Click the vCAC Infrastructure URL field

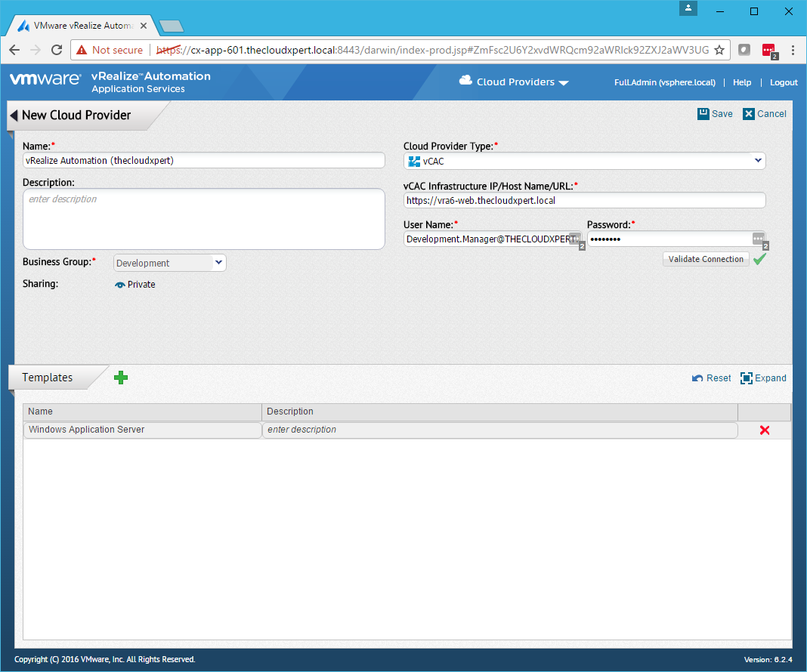(584, 201)
